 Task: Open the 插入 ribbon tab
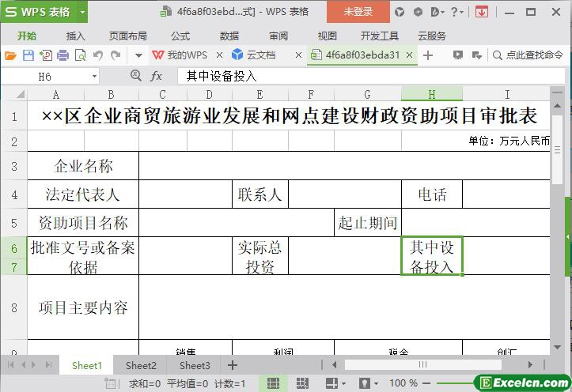(75, 36)
